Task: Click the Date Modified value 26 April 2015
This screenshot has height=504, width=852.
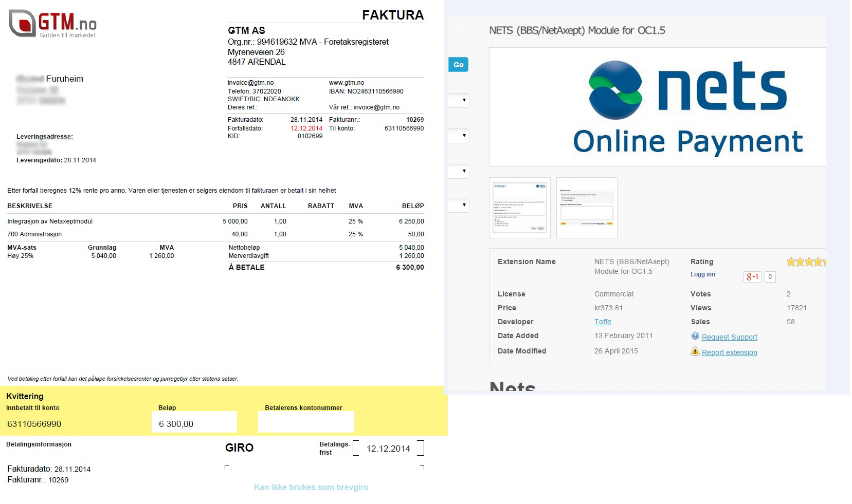Action: tap(616, 351)
